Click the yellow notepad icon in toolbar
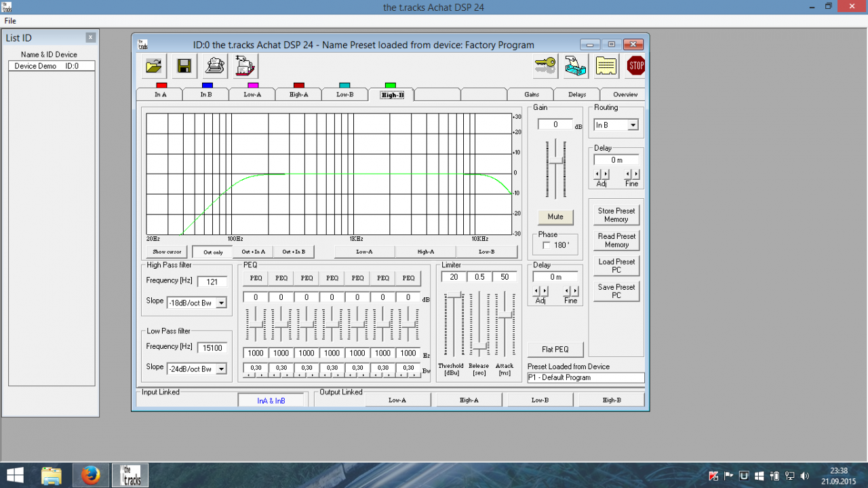Viewport: 868px width, 488px height. [606, 66]
